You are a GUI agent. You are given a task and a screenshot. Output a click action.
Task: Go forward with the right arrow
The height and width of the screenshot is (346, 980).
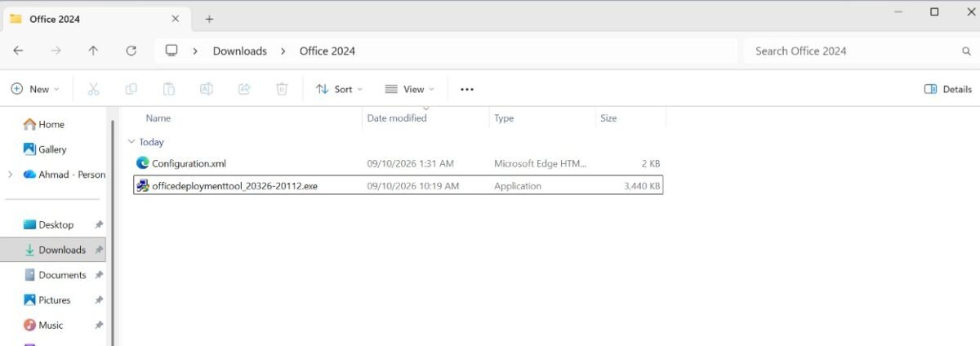(x=56, y=51)
